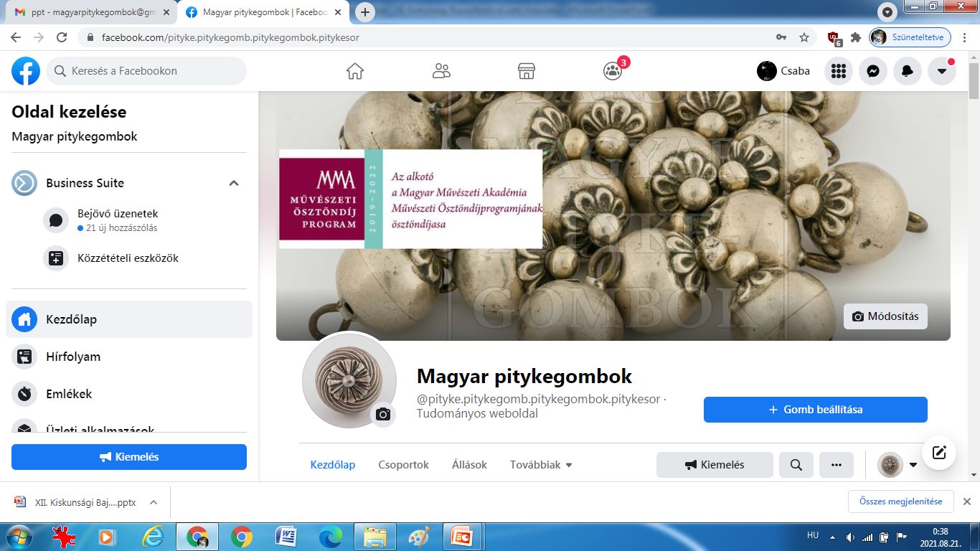This screenshot has width=980, height=551.
Task: Open the Facebook Home feed icon
Action: pyautogui.click(x=355, y=71)
